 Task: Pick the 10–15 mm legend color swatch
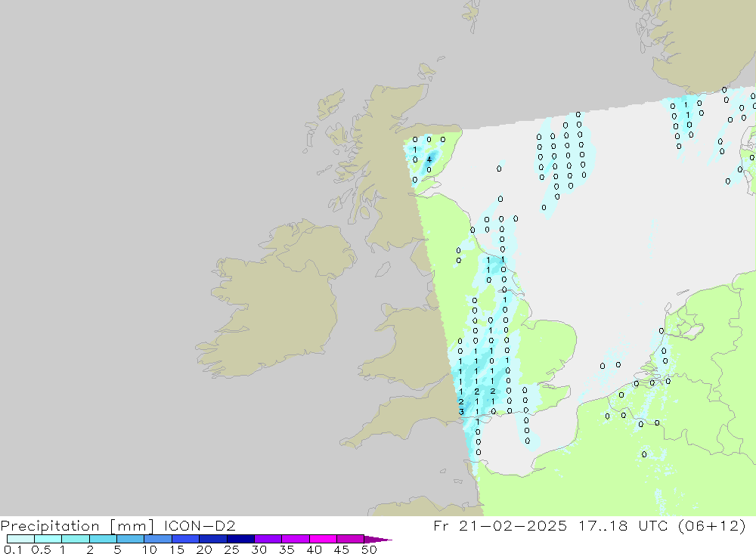(158, 539)
